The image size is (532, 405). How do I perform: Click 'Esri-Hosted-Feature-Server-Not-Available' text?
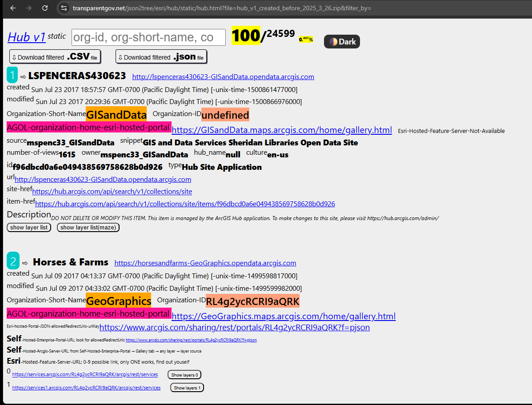pos(451,131)
